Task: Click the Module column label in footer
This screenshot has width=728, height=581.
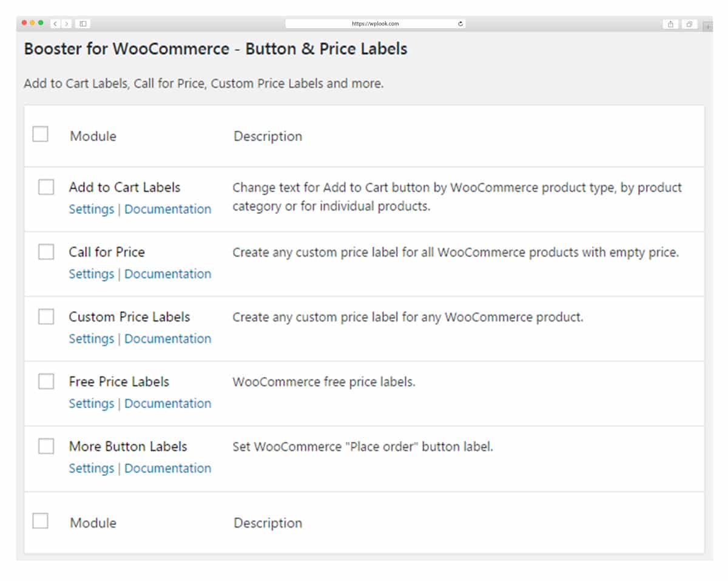Action: (x=93, y=523)
